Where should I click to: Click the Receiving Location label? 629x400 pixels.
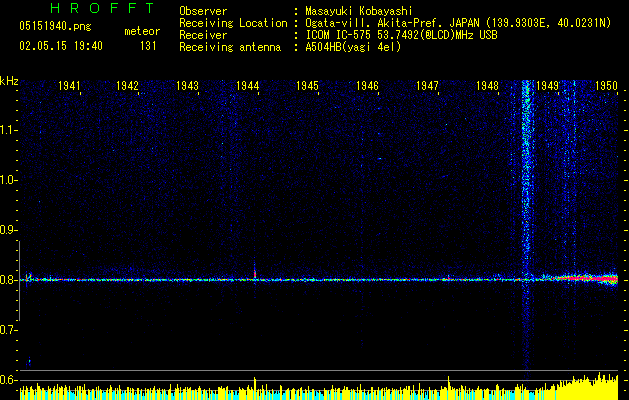pos(233,23)
